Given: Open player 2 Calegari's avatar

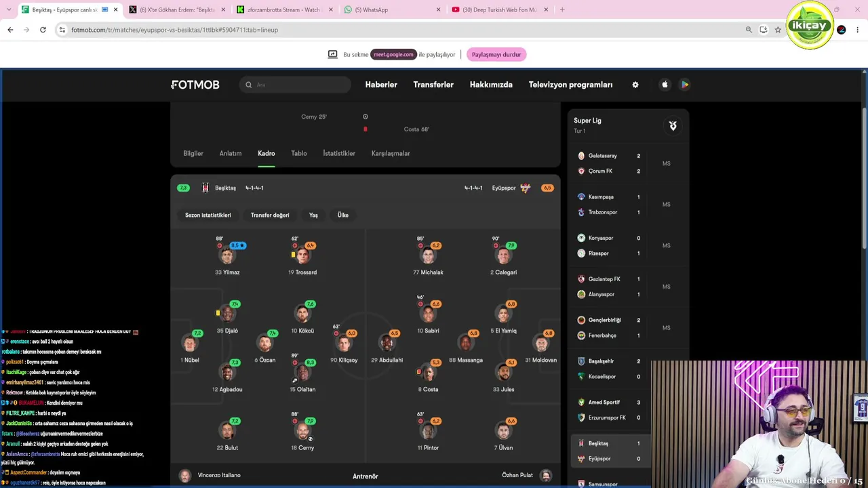Looking at the screenshot, I should (503, 256).
